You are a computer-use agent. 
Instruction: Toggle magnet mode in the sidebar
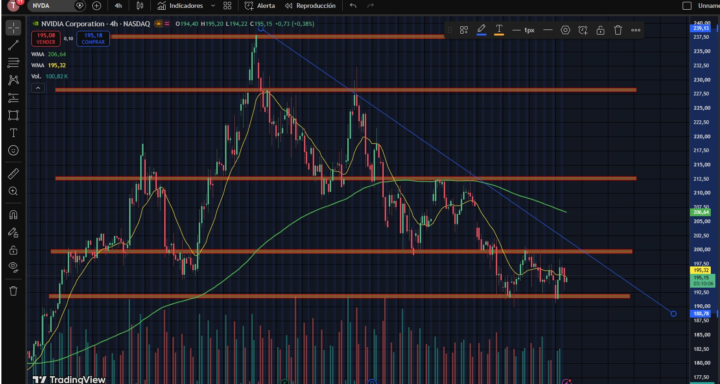point(13,215)
